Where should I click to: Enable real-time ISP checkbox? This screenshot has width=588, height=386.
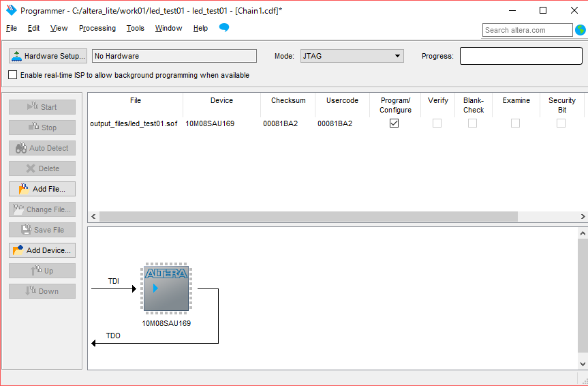pyautogui.click(x=13, y=75)
